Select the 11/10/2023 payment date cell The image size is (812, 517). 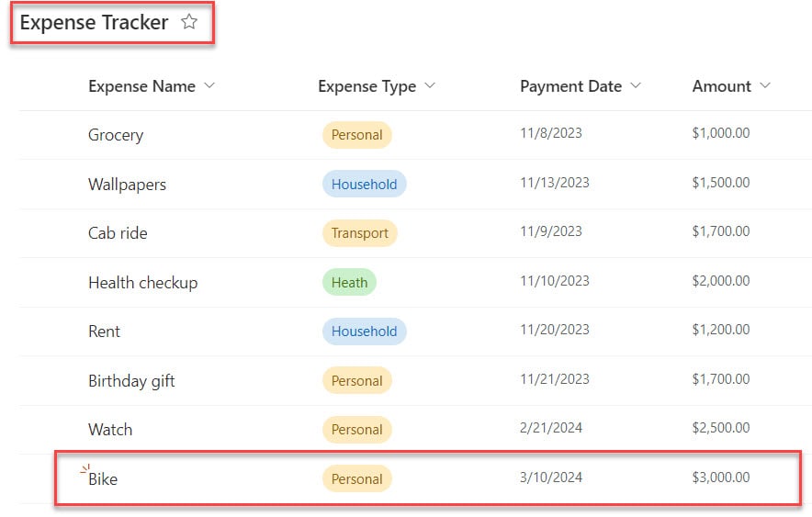click(x=555, y=281)
